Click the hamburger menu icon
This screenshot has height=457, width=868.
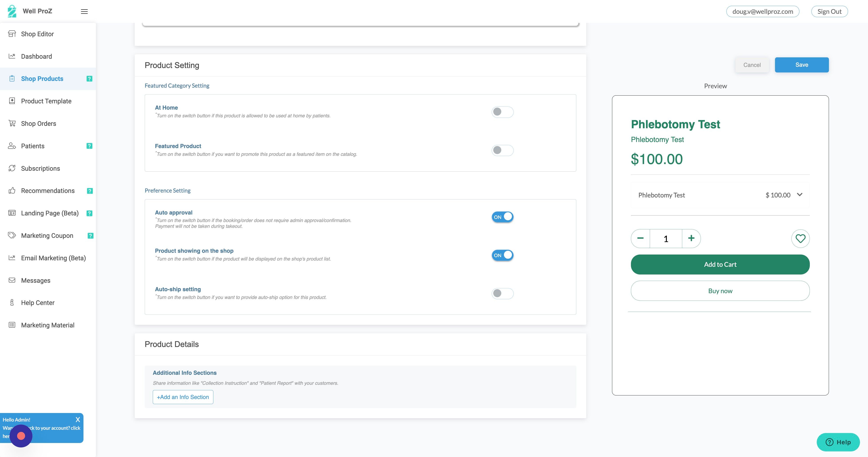(x=84, y=12)
